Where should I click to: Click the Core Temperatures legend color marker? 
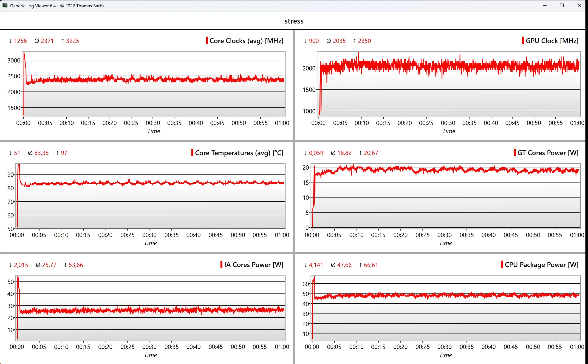tap(192, 152)
